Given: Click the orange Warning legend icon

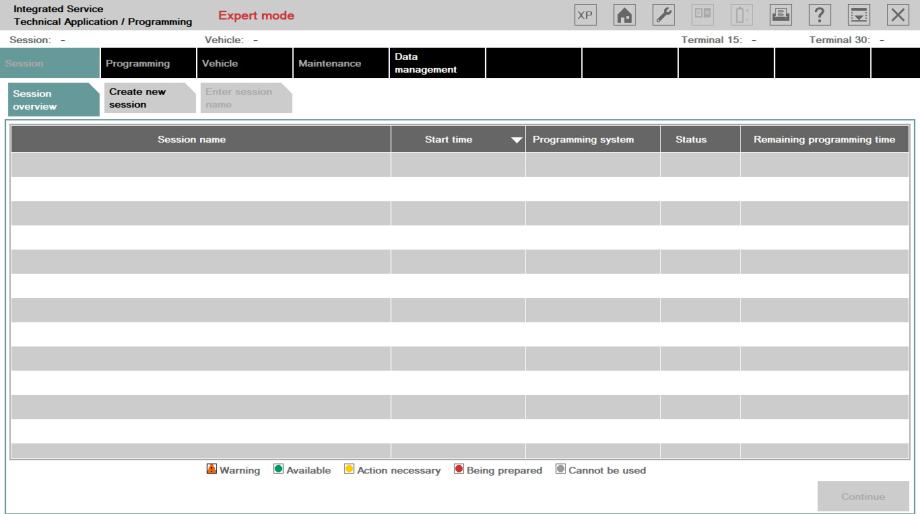Looking at the screenshot, I should click(212, 469).
